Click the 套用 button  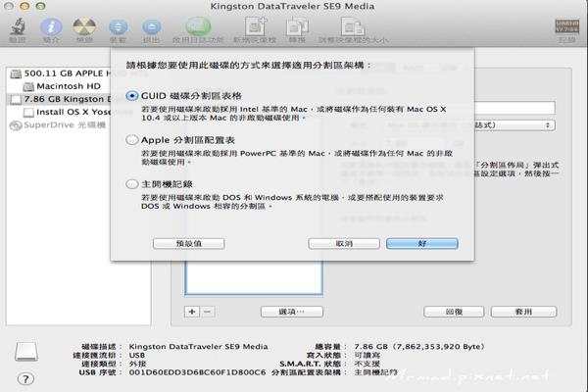(x=523, y=312)
